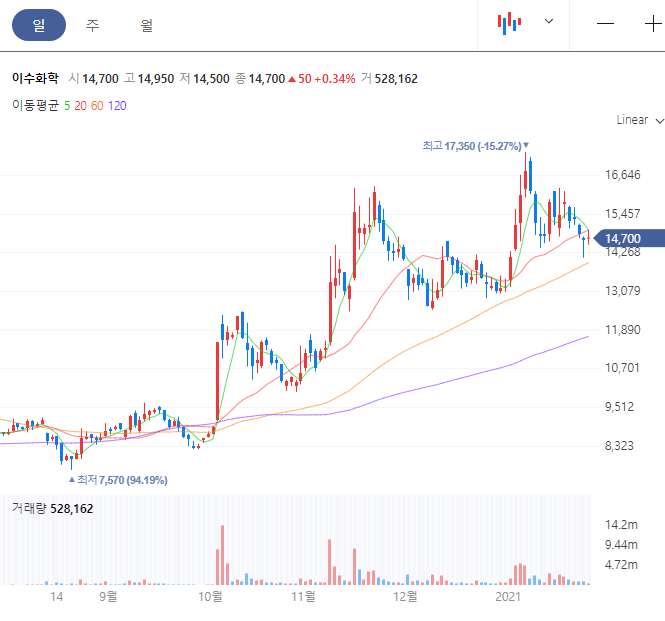The image size is (665, 621).
Task: Click the 12월 date axis label
Action: [x=405, y=596]
